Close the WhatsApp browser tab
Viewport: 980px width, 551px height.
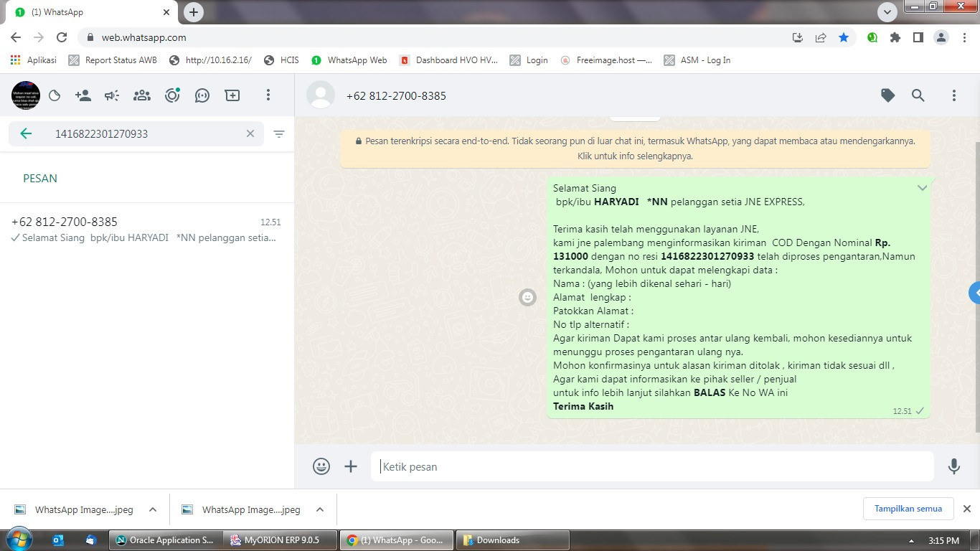167,12
